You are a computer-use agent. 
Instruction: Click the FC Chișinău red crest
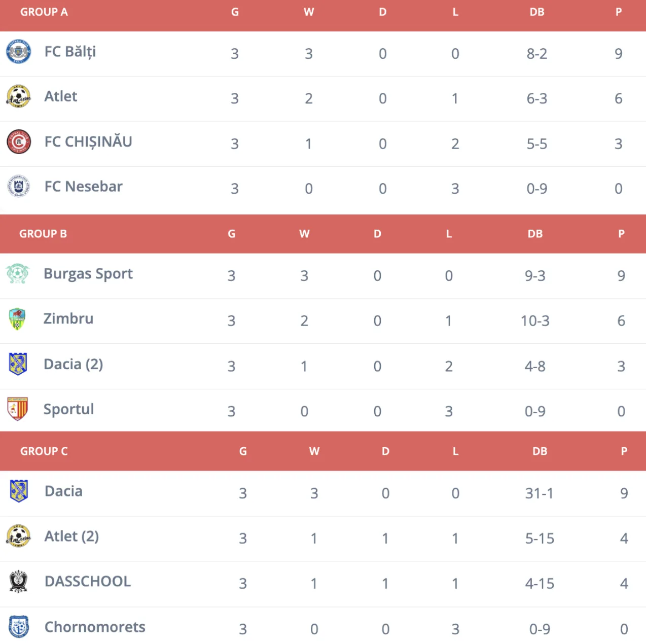18,142
